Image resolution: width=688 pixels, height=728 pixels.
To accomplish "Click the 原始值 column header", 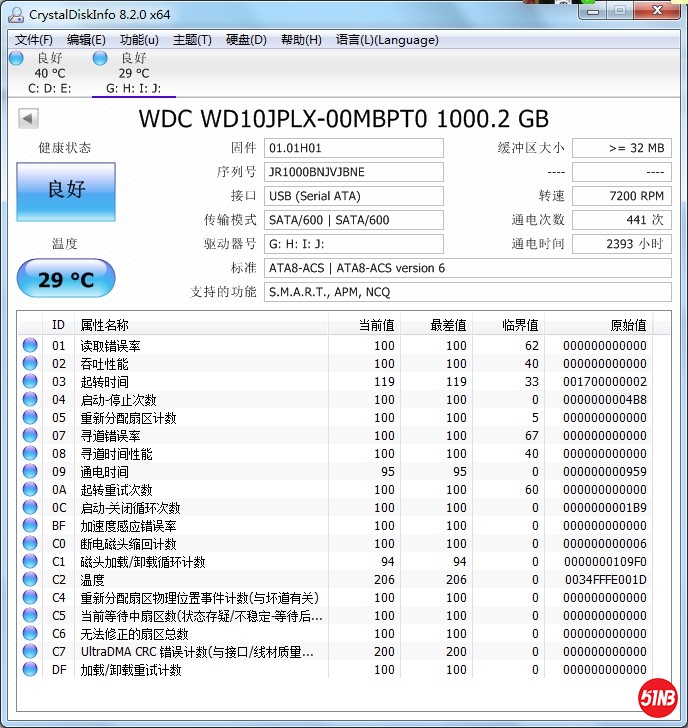I will tap(627, 325).
